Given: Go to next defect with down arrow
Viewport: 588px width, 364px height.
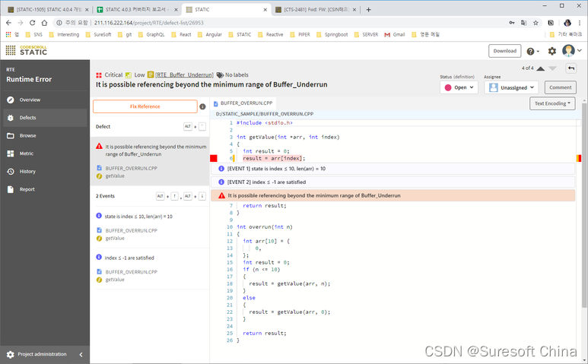Looking at the screenshot, I should [552, 68].
